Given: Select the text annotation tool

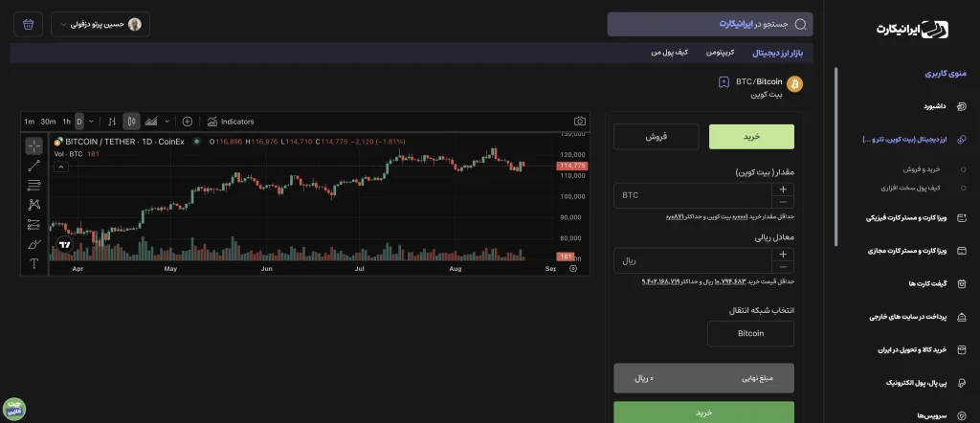Looking at the screenshot, I should coord(34,264).
